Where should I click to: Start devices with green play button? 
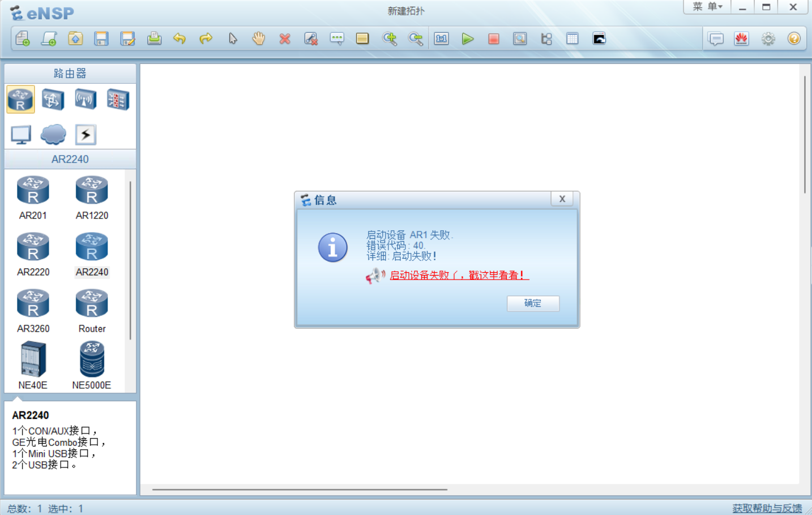click(x=468, y=38)
